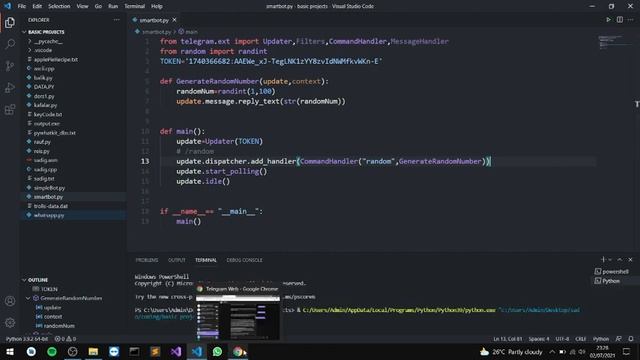
Task: Open the Selection menu
Action: point(59,6)
